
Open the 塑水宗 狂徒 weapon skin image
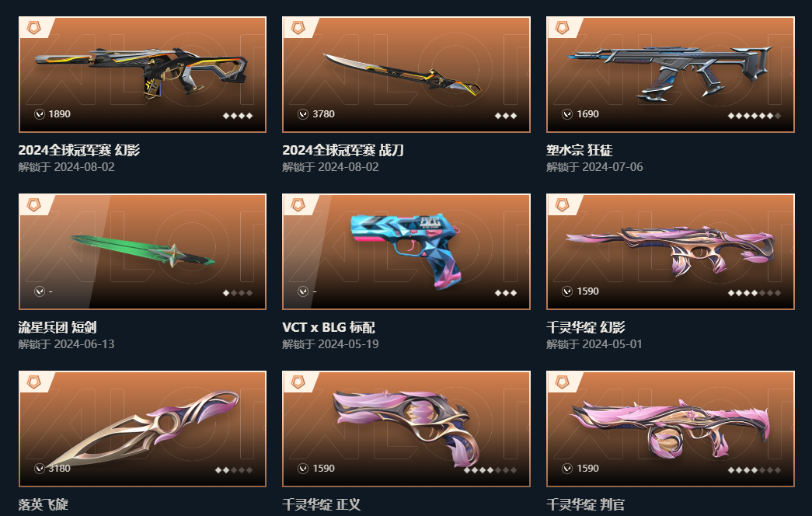coord(670,72)
